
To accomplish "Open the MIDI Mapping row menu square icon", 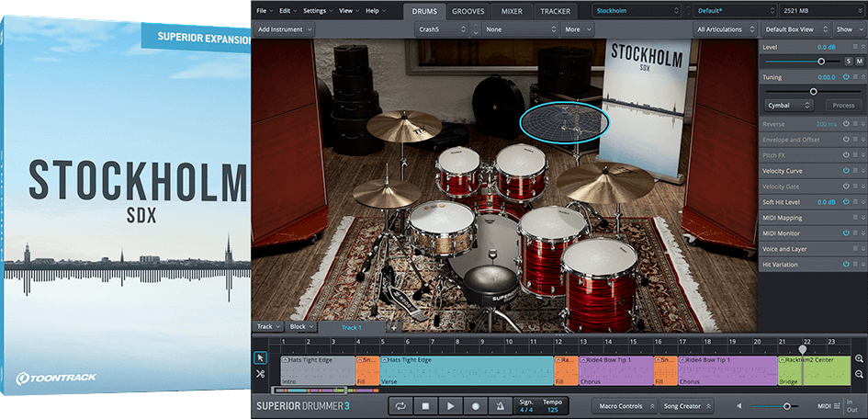I will (855, 218).
